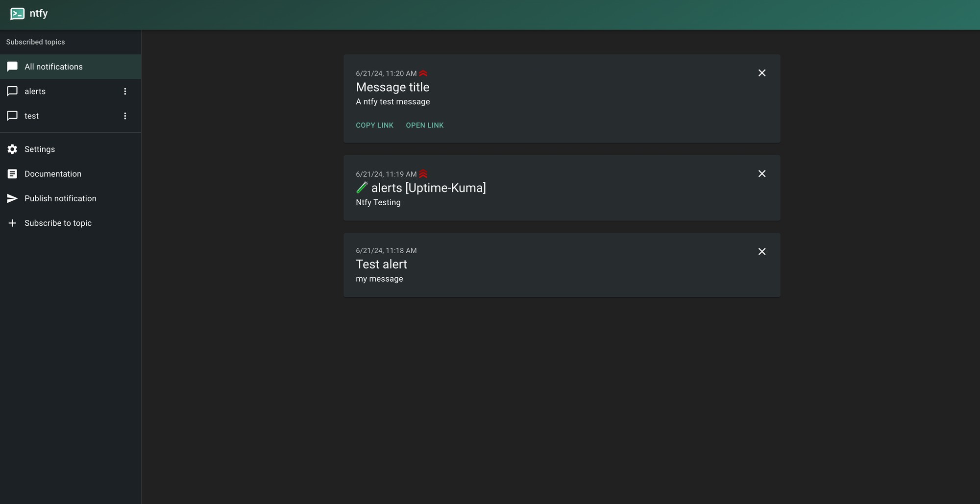
Task: Open the three-dot menu for test topic
Action: coord(125,116)
